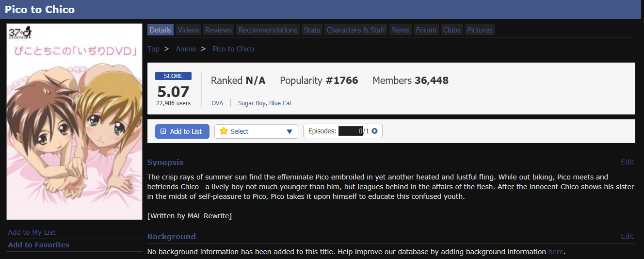View the Stats tab
The image size is (644, 259).
[x=312, y=30]
